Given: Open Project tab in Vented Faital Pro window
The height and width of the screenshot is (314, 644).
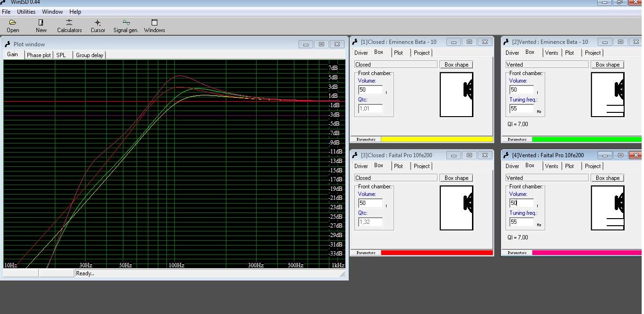Looking at the screenshot, I should 592,166.
